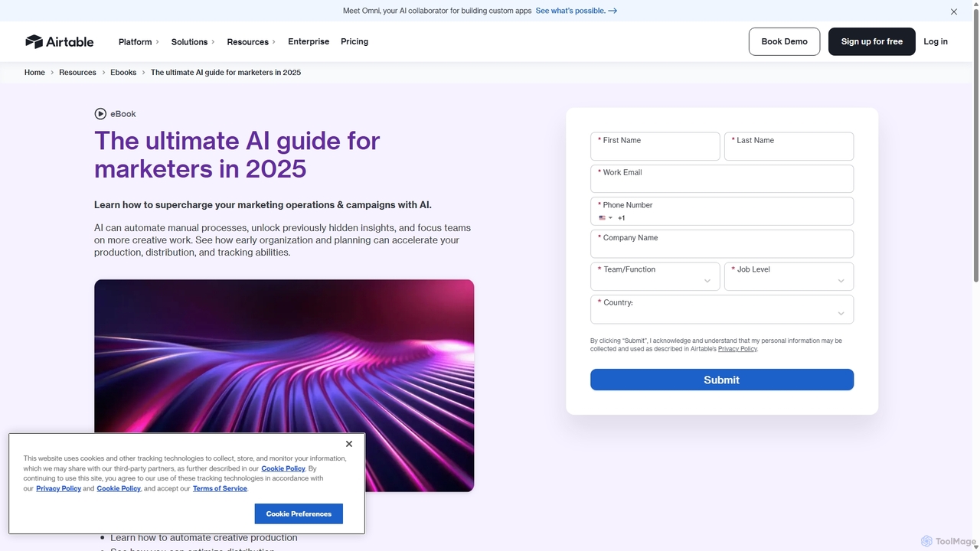Viewport: 980px width, 551px height.
Task: Expand the Team/Function dropdown
Action: click(655, 276)
